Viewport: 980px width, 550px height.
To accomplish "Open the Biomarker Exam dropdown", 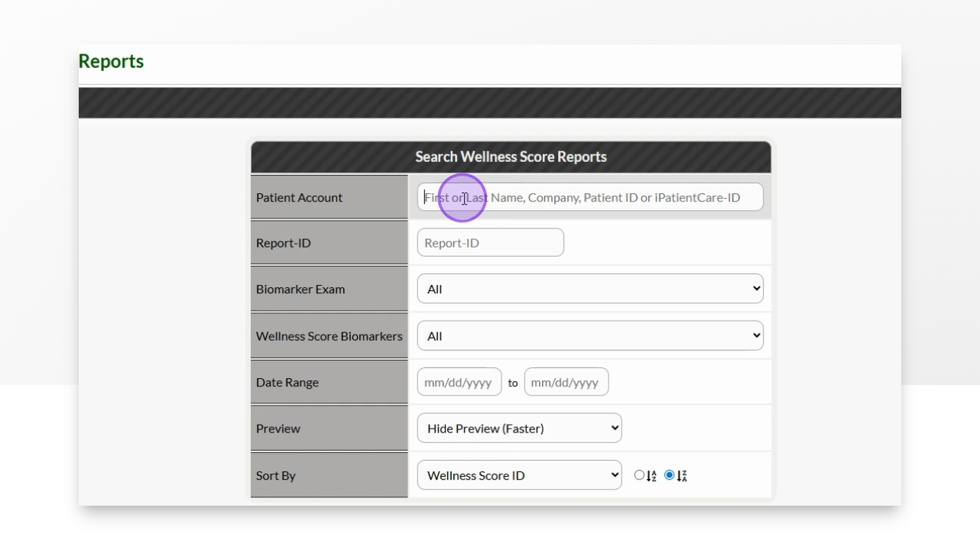I will (x=590, y=289).
